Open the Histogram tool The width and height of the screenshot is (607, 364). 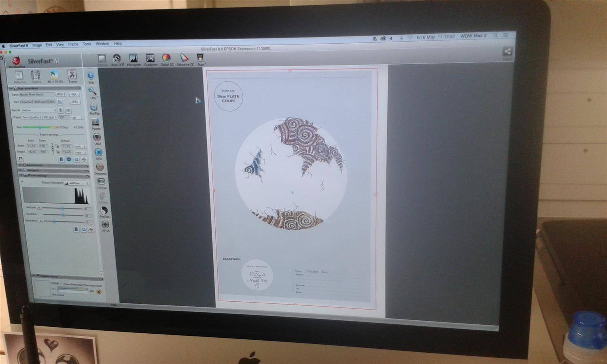tap(133, 59)
